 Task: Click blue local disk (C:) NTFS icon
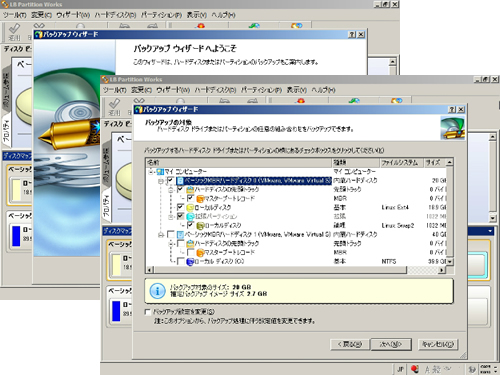click(190, 262)
